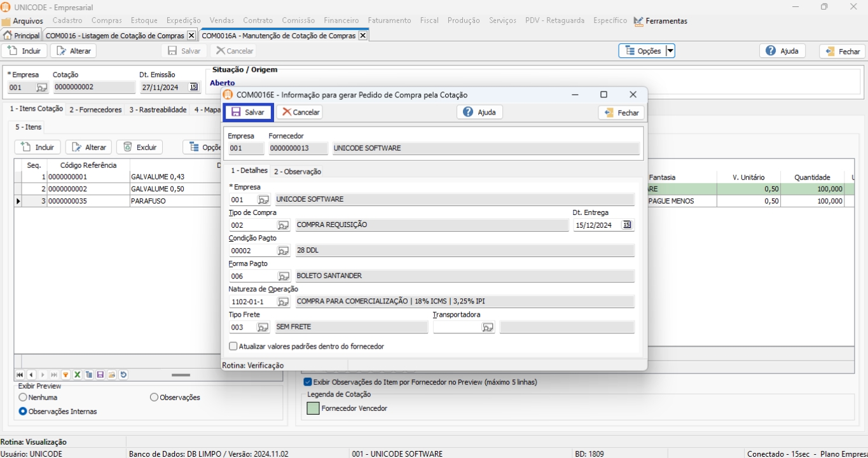Click Salvar in the COM0016E dialog
The image size is (868, 458).
pyautogui.click(x=248, y=112)
